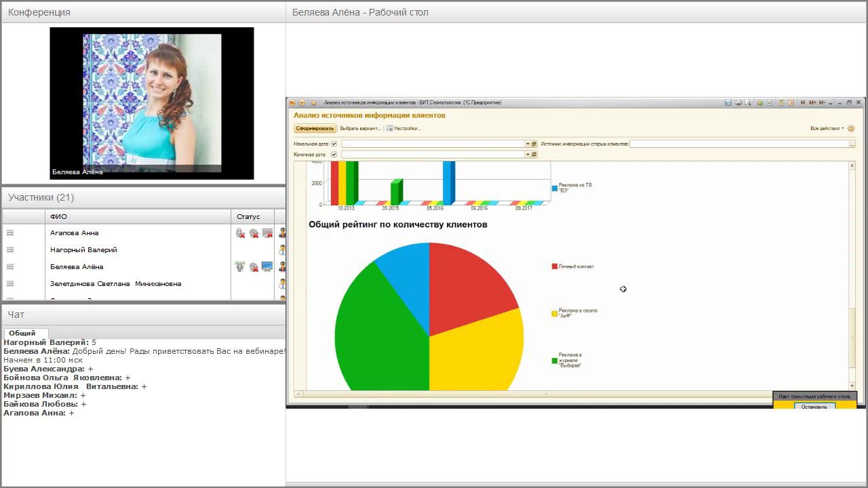This screenshot has width=868, height=488.
Task: Click Беляева Алёна's disabled webcam icon
Action: (x=254, y=267)
